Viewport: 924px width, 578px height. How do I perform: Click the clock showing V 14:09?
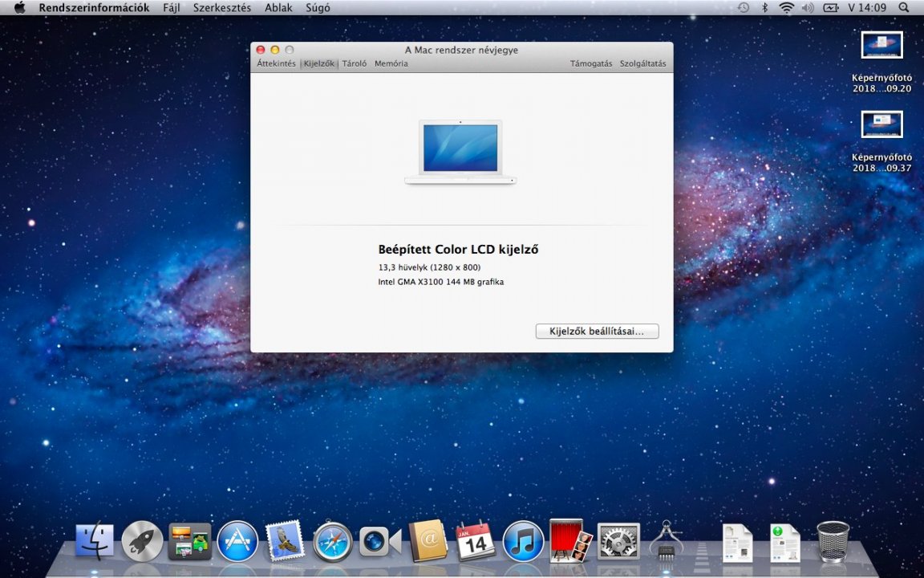[867, 8]
